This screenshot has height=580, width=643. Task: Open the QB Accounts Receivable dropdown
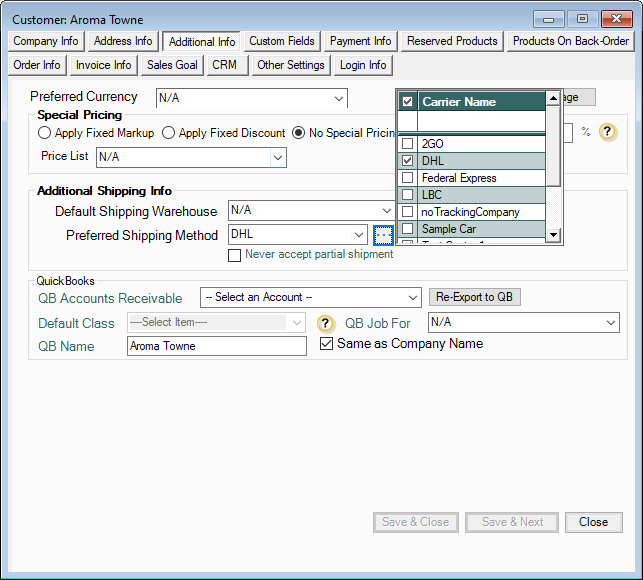pyautogui.click(x=413, y=298)
